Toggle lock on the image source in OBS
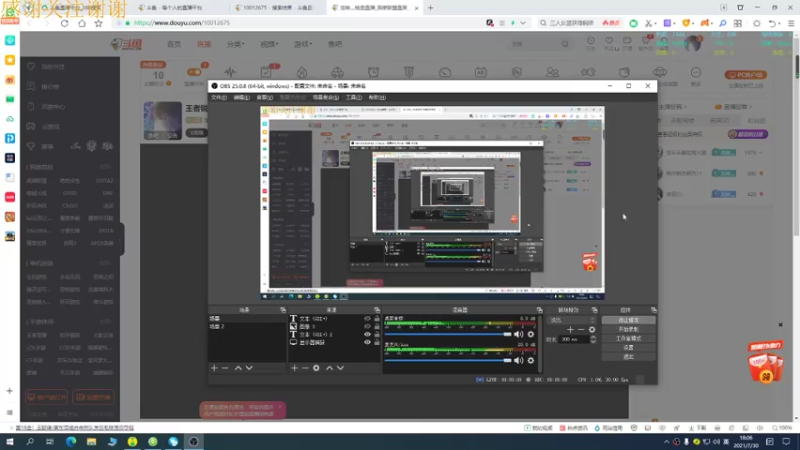 (x=377, y=327)
